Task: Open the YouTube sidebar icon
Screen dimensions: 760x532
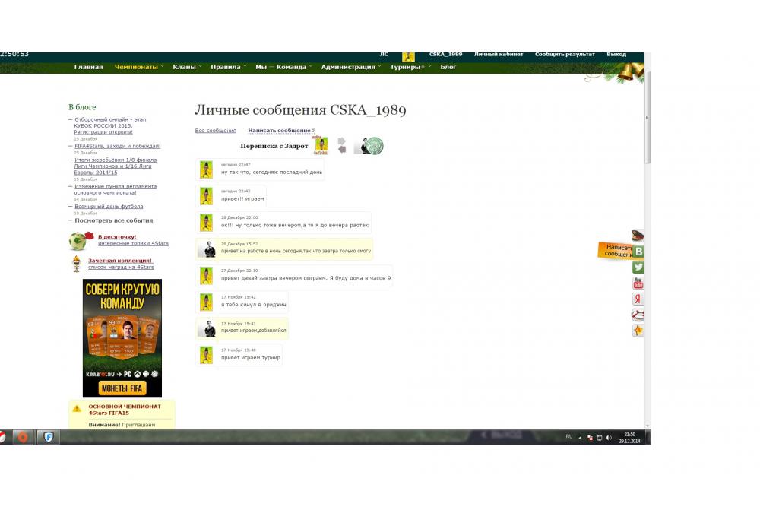Action: 638,283
